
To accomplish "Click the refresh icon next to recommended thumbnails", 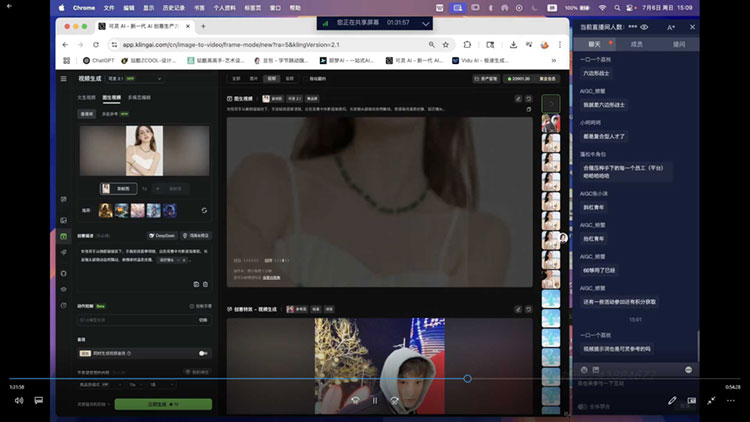I will 204,211.
